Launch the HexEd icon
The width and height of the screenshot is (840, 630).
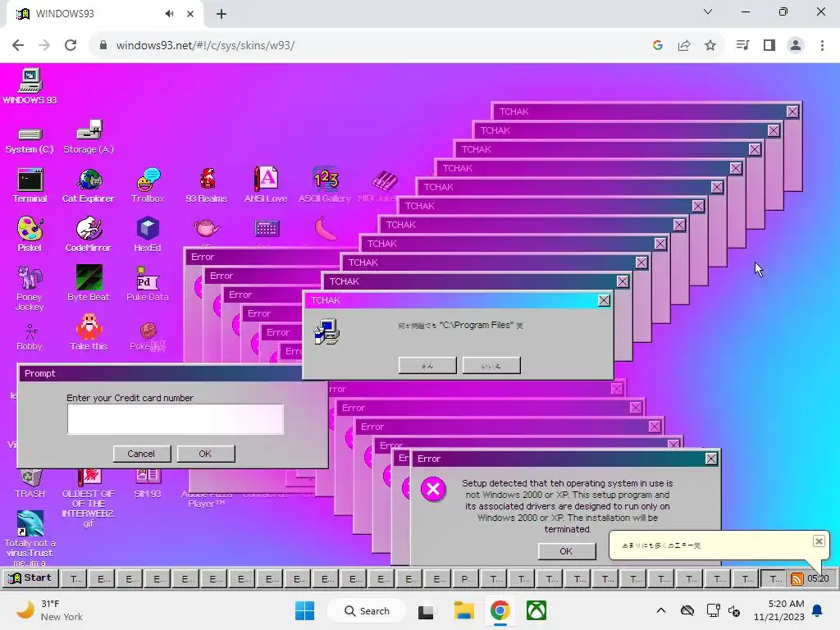click(x=148, y=234)
